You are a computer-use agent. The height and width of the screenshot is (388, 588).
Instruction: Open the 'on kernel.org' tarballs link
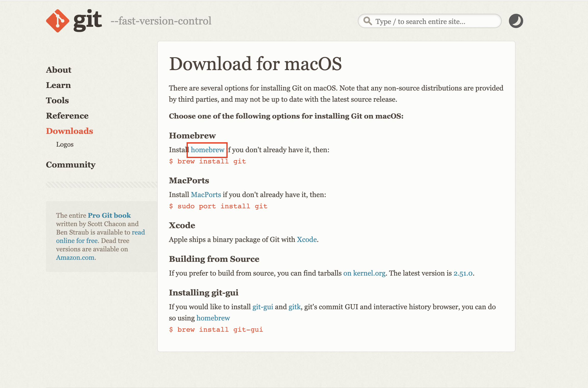coord(364,273)
